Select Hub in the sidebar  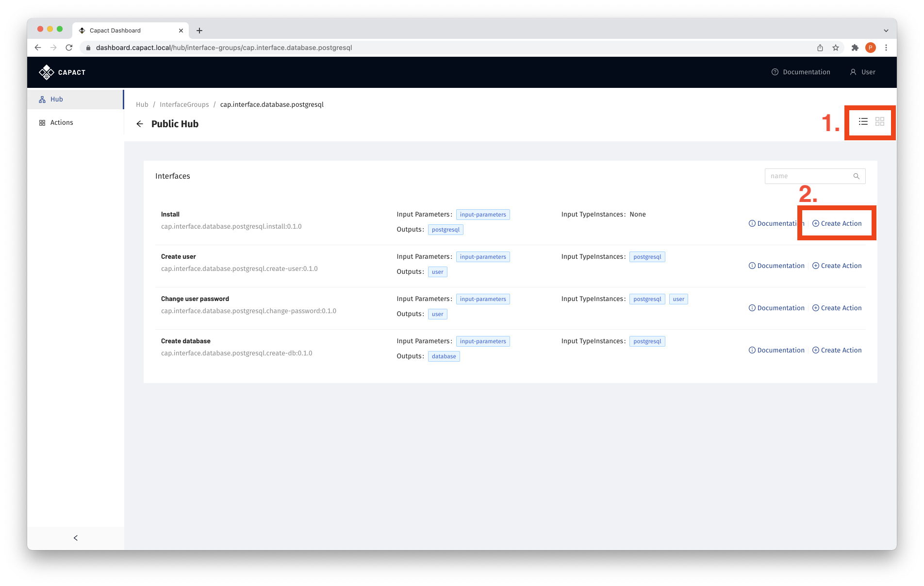[x=57, y=100]
